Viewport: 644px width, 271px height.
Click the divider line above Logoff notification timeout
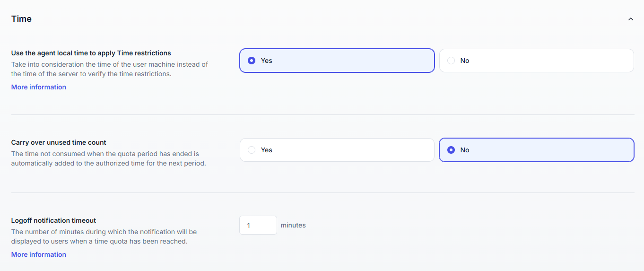322,192
